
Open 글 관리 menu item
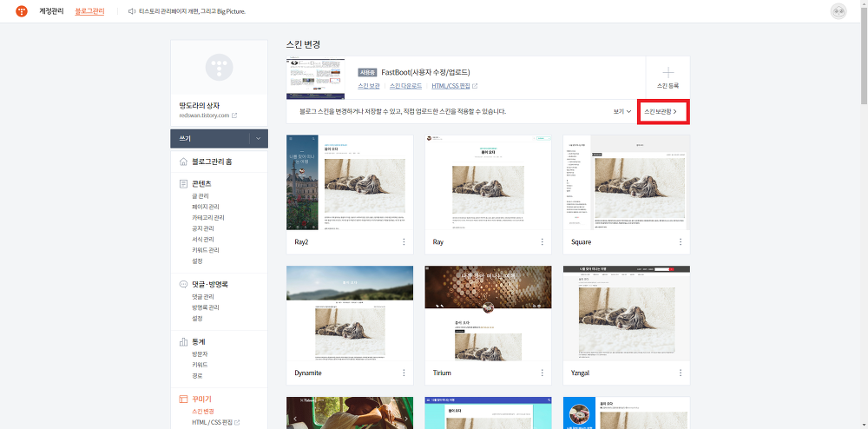[201, 196]
